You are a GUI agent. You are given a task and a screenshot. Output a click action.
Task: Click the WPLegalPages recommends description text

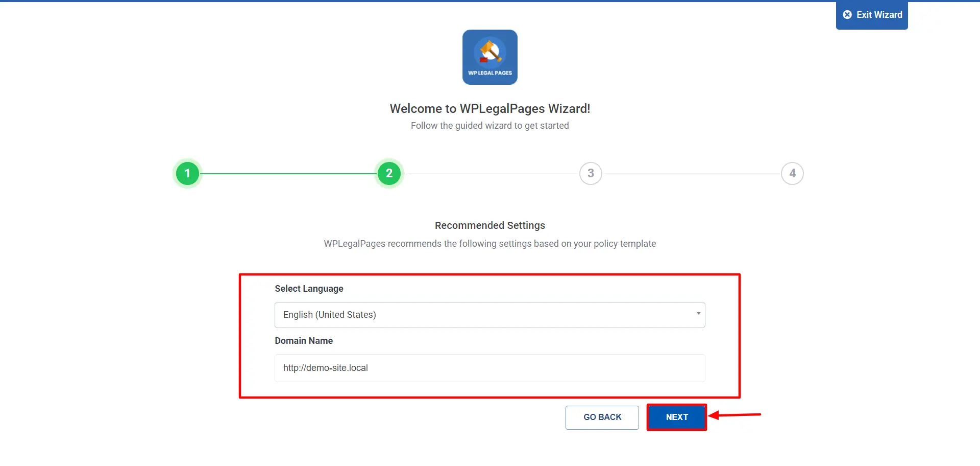pos(489,244)
